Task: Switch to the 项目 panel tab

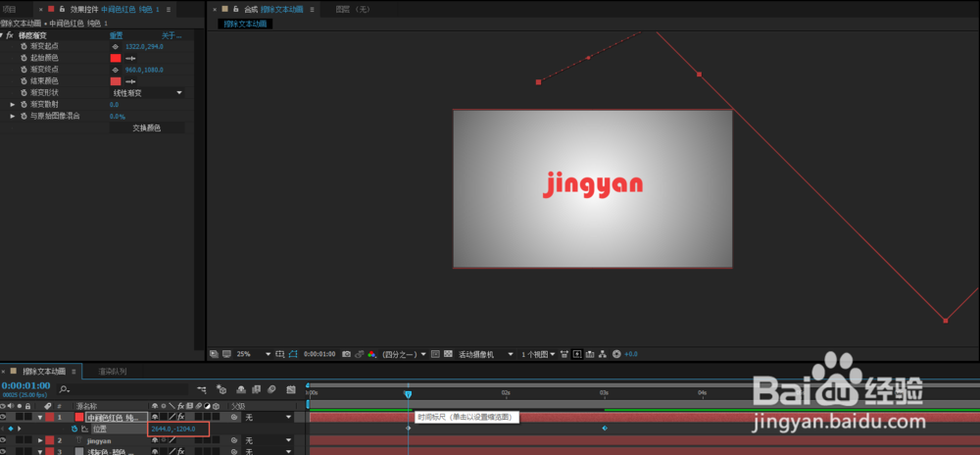Action: [x=10, y=10]
